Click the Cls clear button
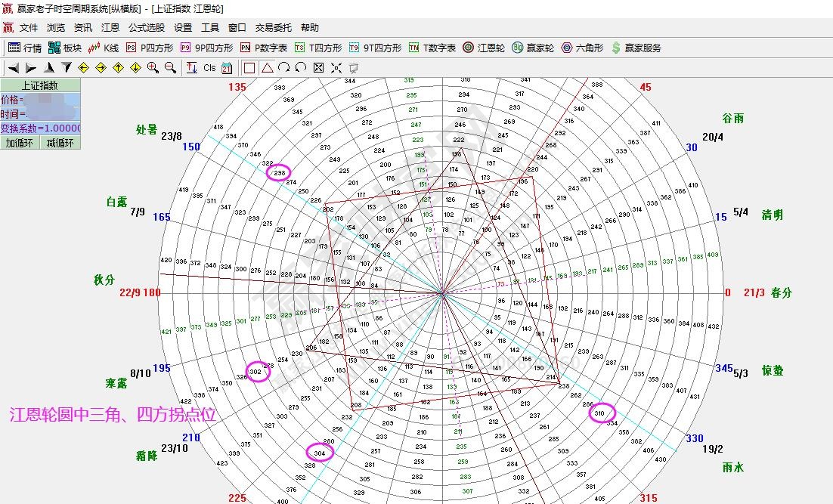This screenshot has height=504, width=833. tap(209, 68)
